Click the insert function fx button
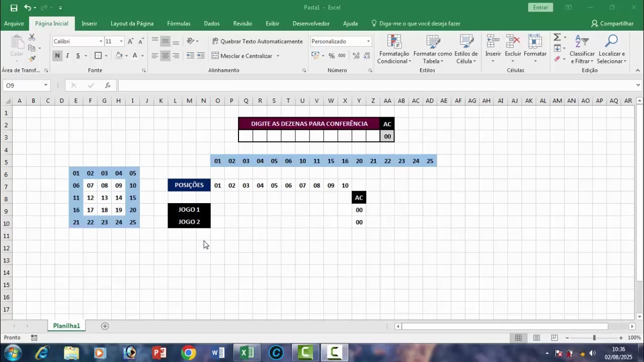The height and width of the screenshot is (362, 644). (x=108, y=85)
